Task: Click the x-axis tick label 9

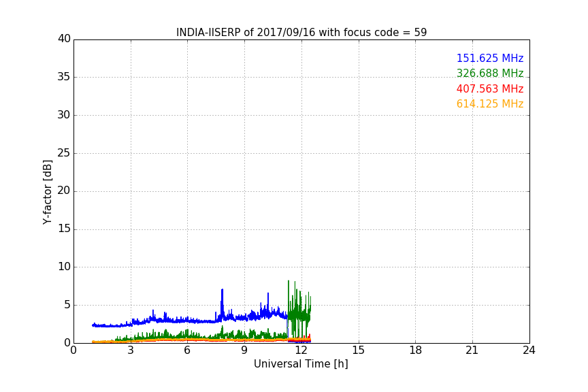Action: click(x=244, y=350)
